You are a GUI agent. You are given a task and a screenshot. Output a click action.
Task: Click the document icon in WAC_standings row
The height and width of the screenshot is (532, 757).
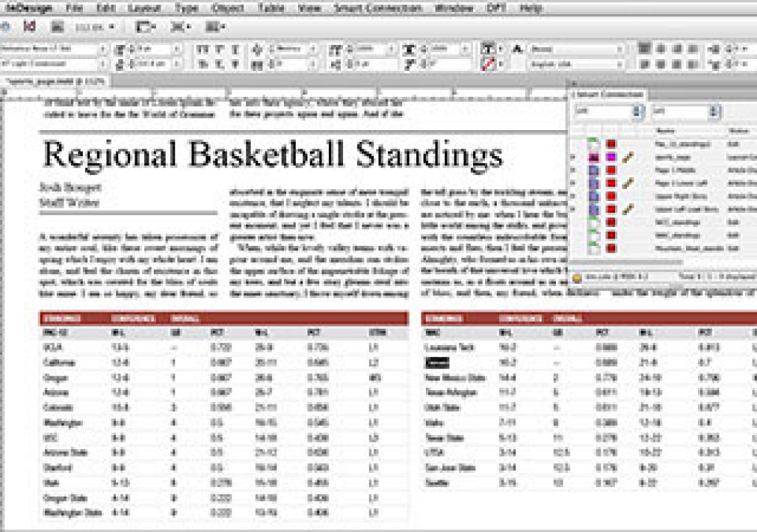point(594,236)
